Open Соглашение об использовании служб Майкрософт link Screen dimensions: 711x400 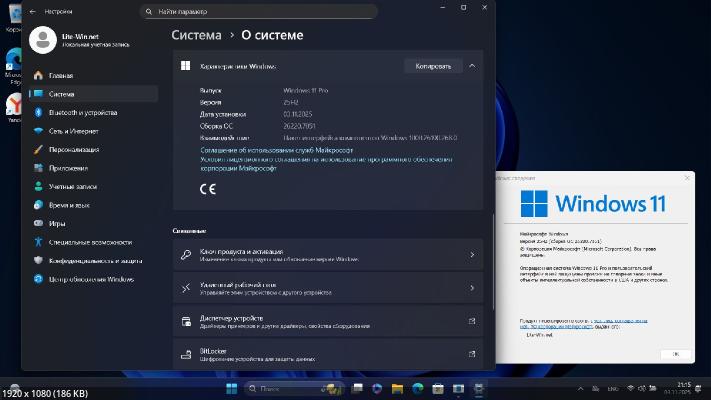click(x=279, y=149)
